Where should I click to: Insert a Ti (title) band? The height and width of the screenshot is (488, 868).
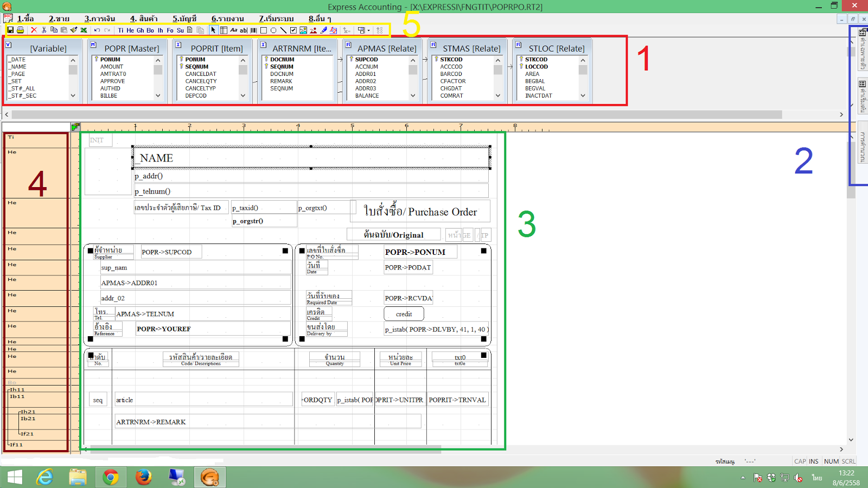[x=120, y=30]
